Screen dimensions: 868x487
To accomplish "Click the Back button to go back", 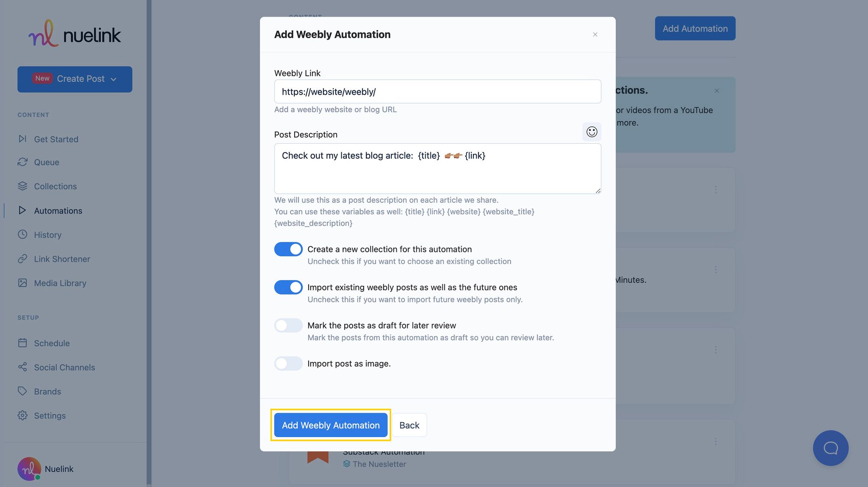I will point(409,424).
